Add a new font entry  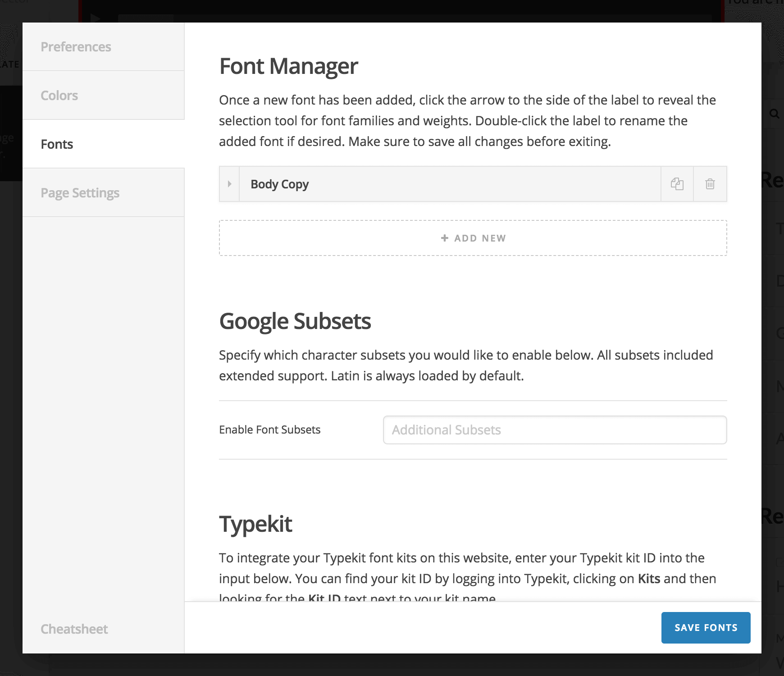click(x=473, y=238)
